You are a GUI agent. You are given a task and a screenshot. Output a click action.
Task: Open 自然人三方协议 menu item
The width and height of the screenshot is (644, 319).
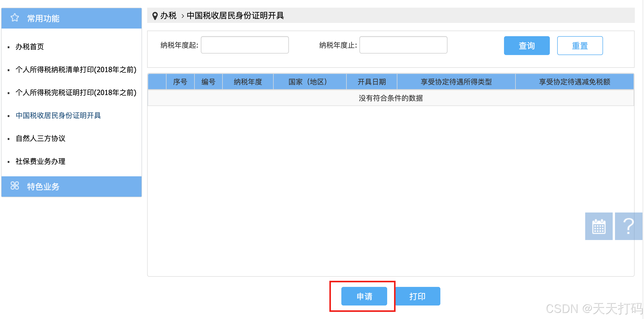pos(40,138)
